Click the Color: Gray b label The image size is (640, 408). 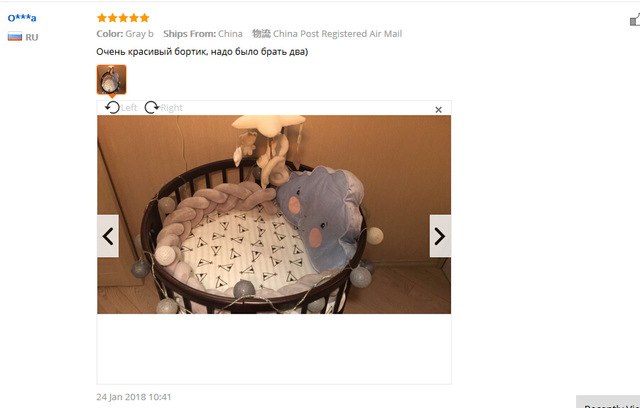pos(125,34)
